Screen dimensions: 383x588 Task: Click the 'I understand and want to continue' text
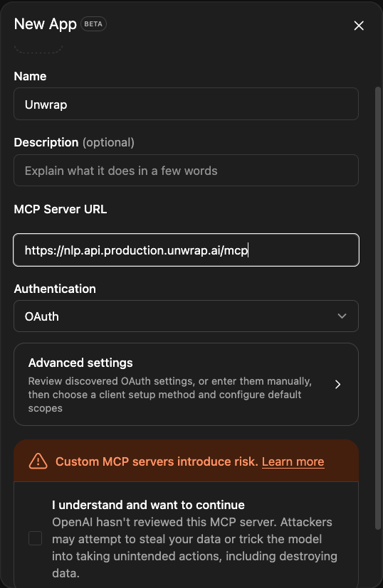148,505
